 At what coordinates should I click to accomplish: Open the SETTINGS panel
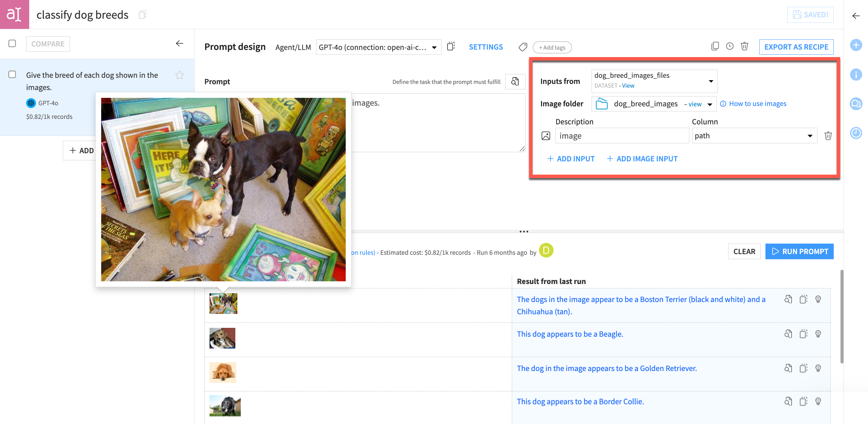click(x=486, y=47)
